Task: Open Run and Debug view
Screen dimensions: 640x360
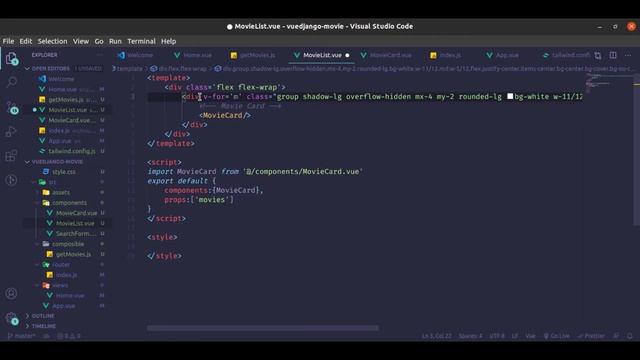Action: [x=11, y=131]
